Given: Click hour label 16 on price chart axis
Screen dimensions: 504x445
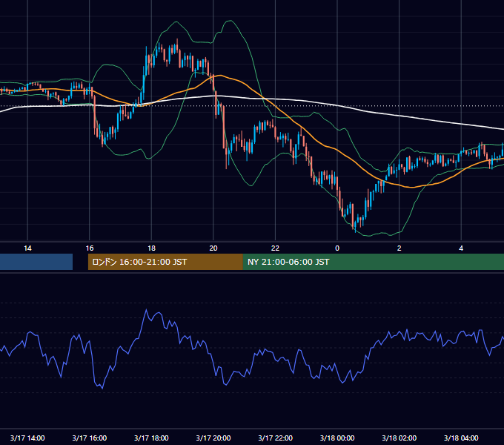Looking at the screenshot, I should (x=90, y=248).
